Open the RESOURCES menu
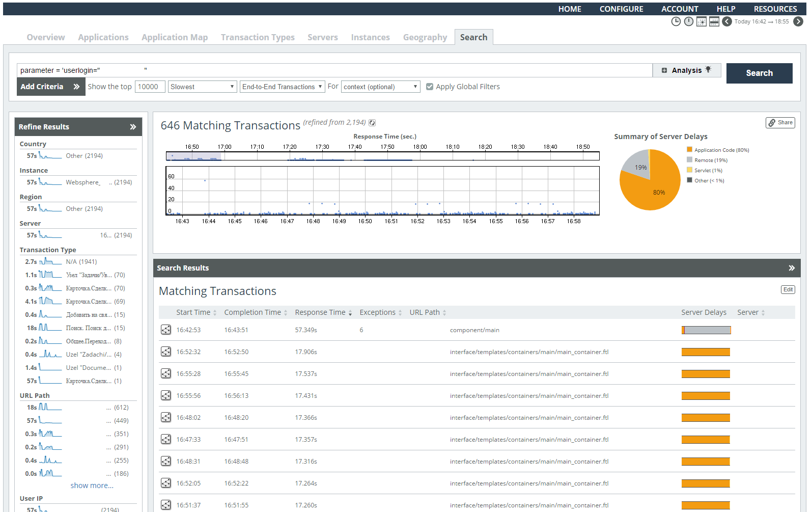 [x=775, y=9]
